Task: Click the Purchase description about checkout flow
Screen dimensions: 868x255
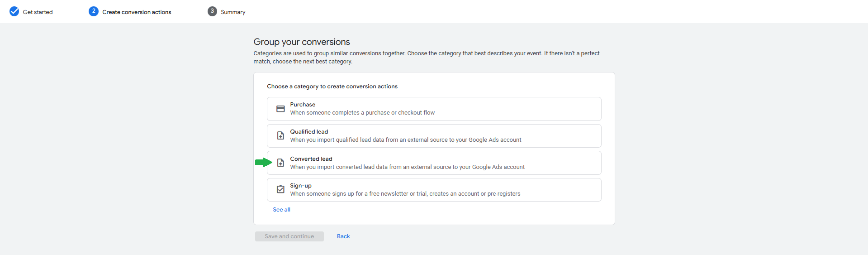Action: (362, 113)
